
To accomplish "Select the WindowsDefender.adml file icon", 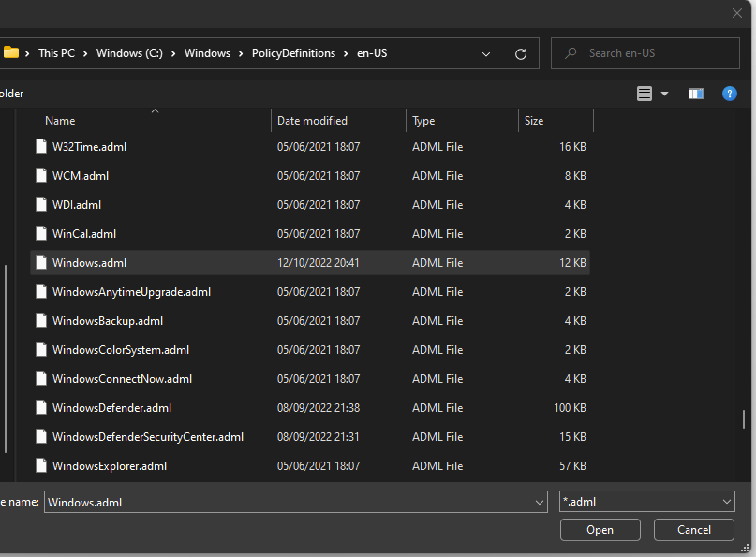I will [41, 407].
